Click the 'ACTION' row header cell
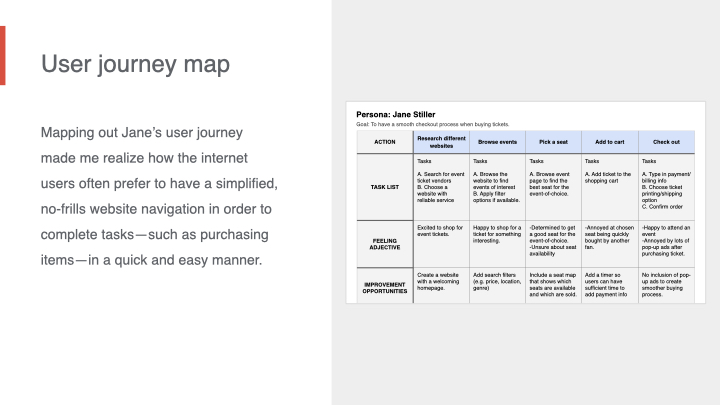Screen dimensions: 720x405 click(384, 141)
